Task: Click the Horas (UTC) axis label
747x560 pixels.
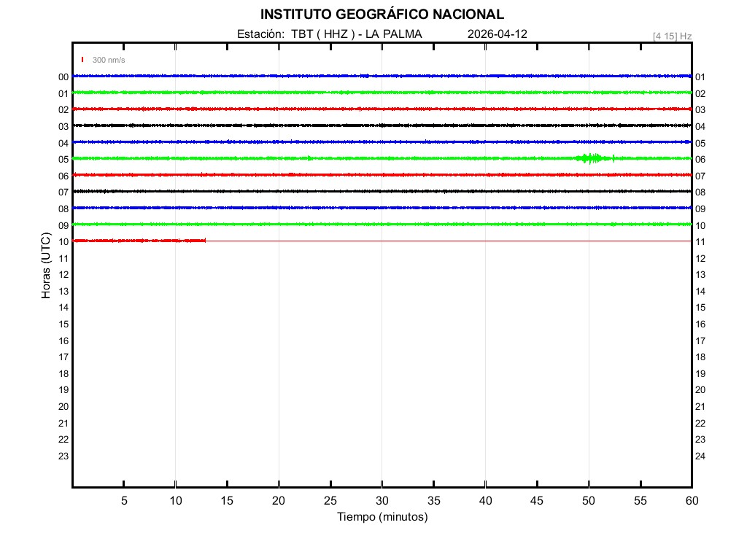Action: [46, 266]
